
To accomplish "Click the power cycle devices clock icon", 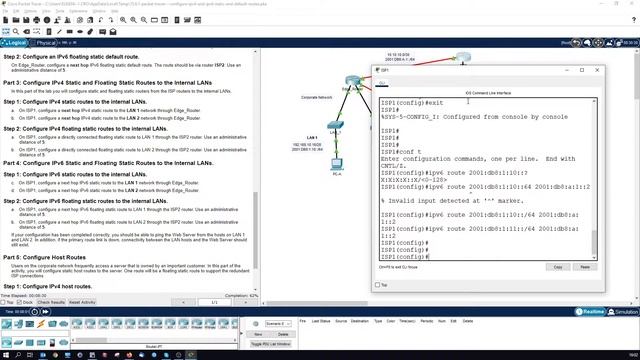I will click(35, 312).
